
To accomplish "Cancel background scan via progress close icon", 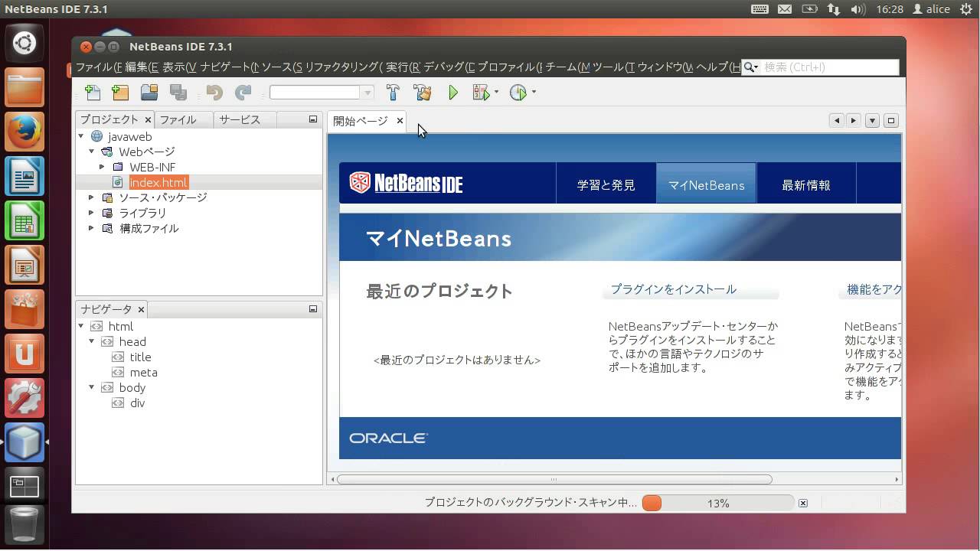I will 802,503.
